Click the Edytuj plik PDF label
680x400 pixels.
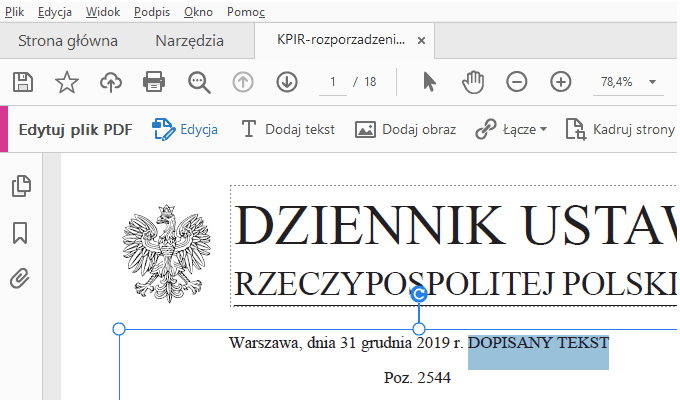pos(75,130)
